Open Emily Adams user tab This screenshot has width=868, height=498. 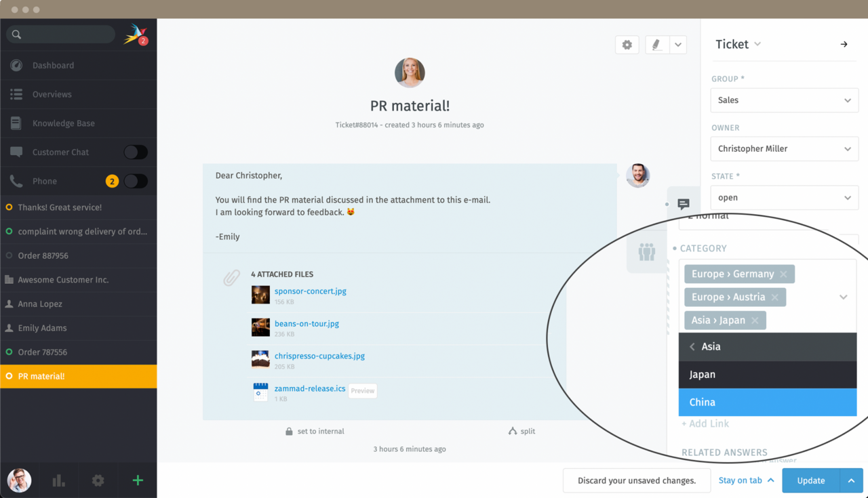click(78, 328)
